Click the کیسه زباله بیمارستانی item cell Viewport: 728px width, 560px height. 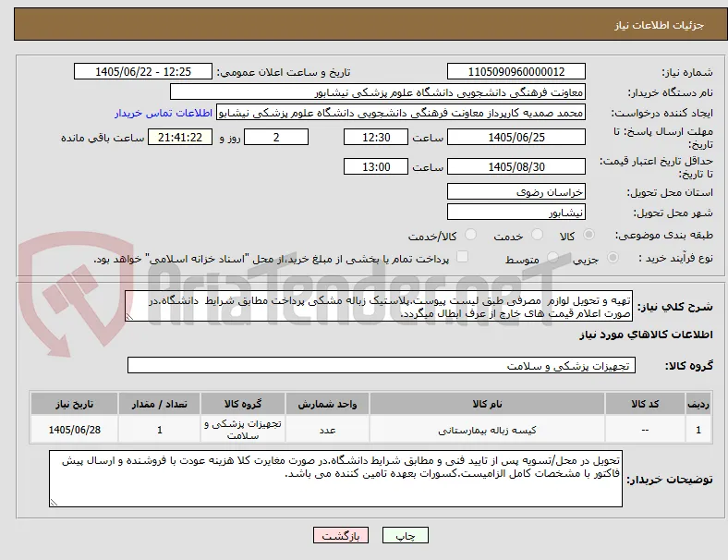pos(487,430)
